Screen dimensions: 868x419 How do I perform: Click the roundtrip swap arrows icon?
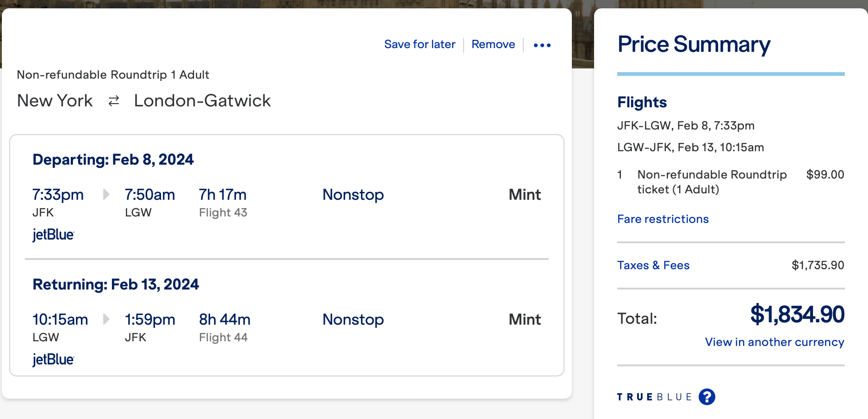114,101
